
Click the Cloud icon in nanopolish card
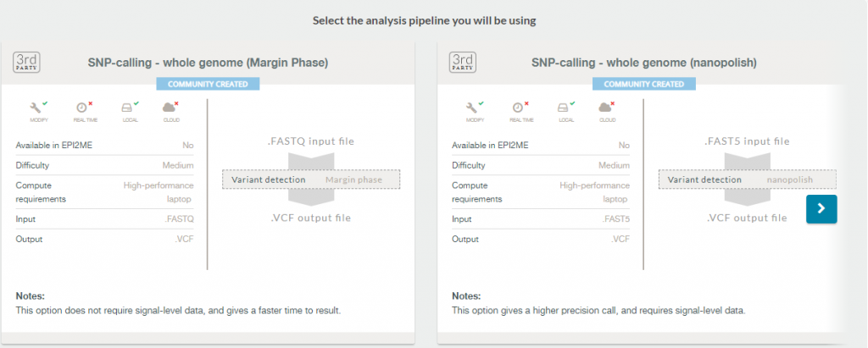pos(607,108)
